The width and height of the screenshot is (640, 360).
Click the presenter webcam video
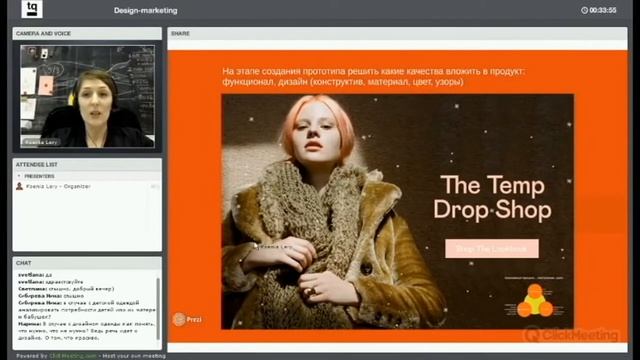tap(87, 96)
